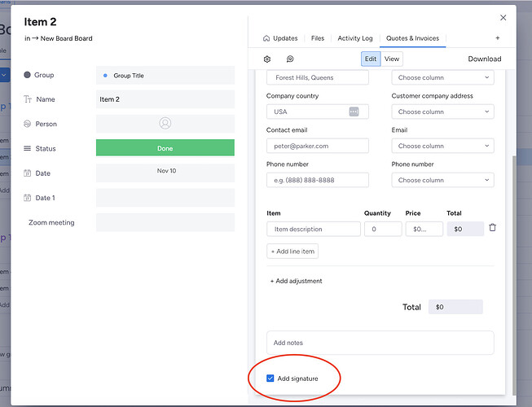Click the company Phone number input
The image size is (532, 407).
318,180
